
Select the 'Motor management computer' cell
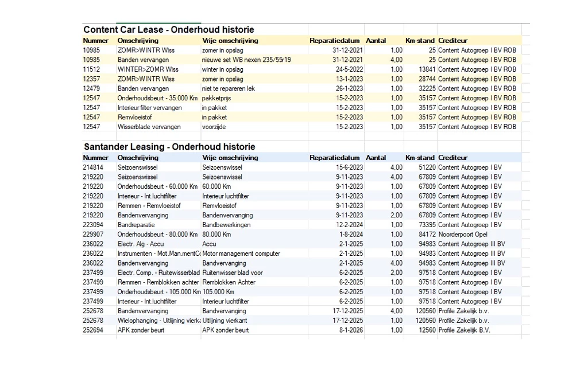(241, 254)
